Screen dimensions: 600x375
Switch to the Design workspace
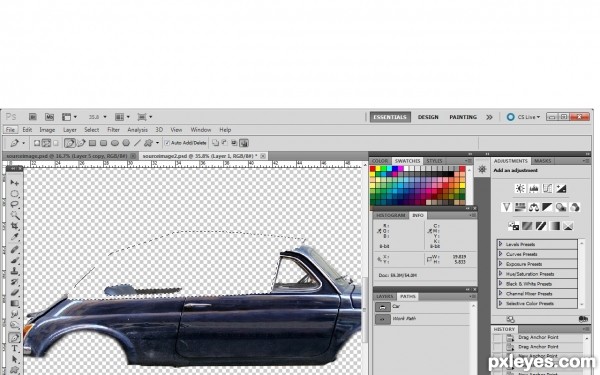(x=428, y=117)
